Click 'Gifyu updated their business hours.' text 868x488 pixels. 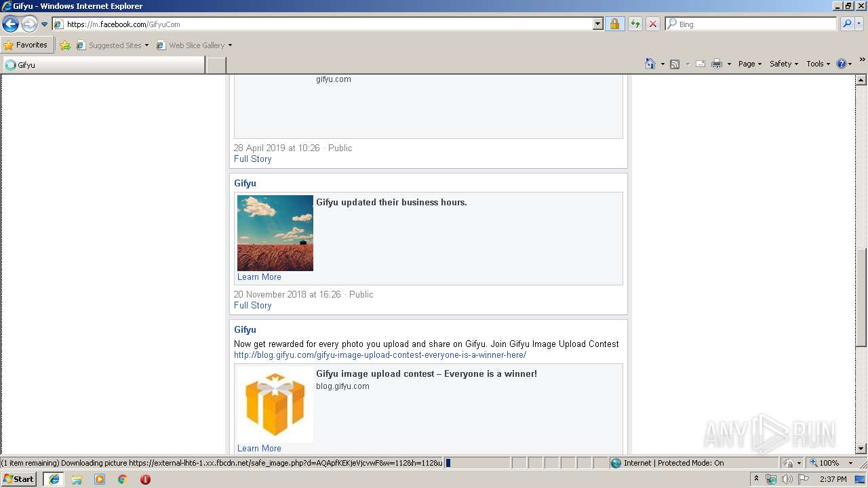391,203
